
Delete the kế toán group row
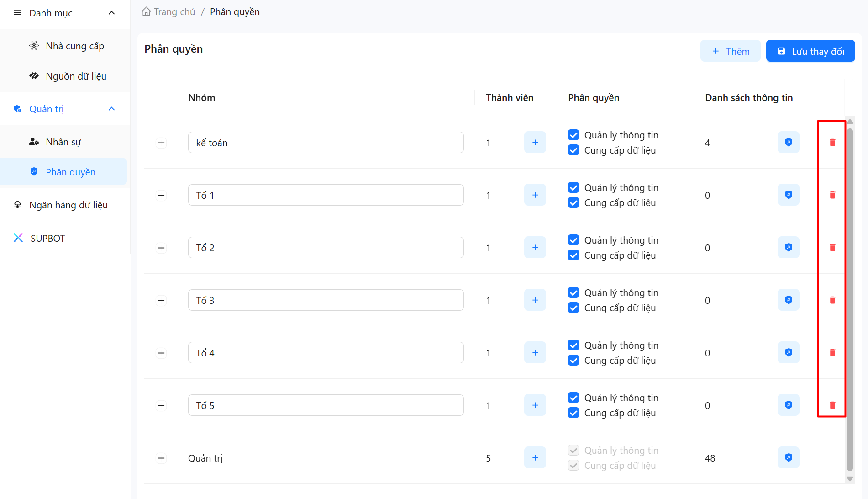tap(832, 143)
